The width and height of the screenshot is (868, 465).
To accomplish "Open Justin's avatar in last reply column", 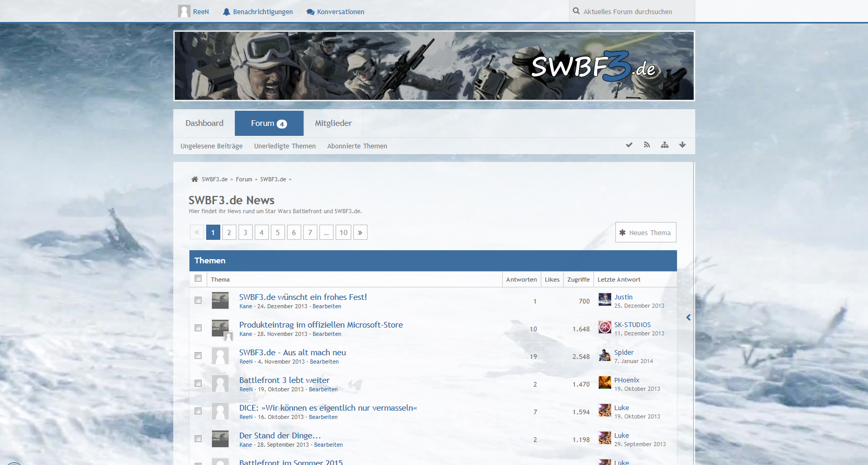I will tap(605, 299).
